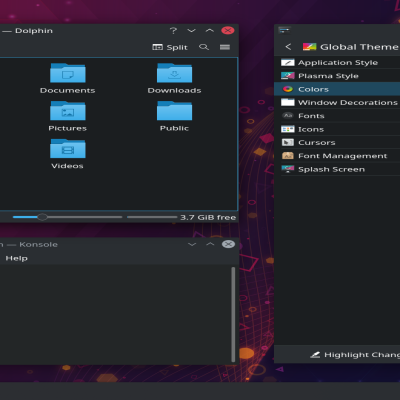Open the Public folder in Dolphin

[174, 116]
